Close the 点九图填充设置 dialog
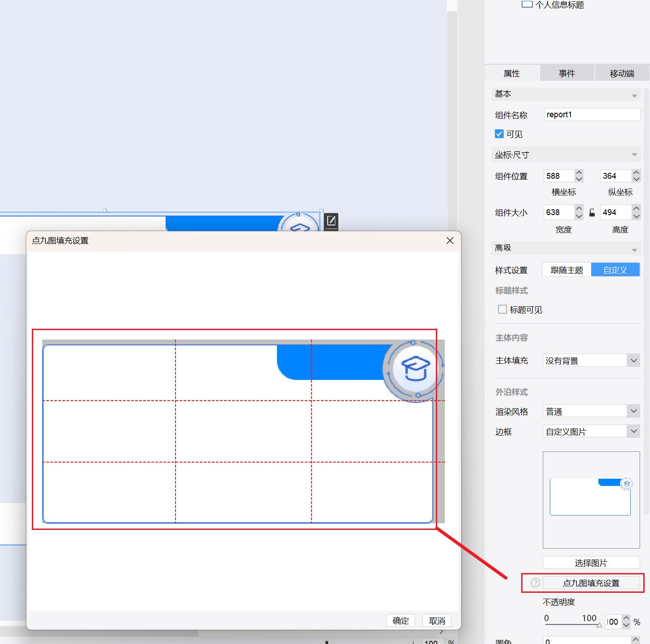The width and height of the screenshot is (650, 644). pyautogui.click(x=450, y=241)
